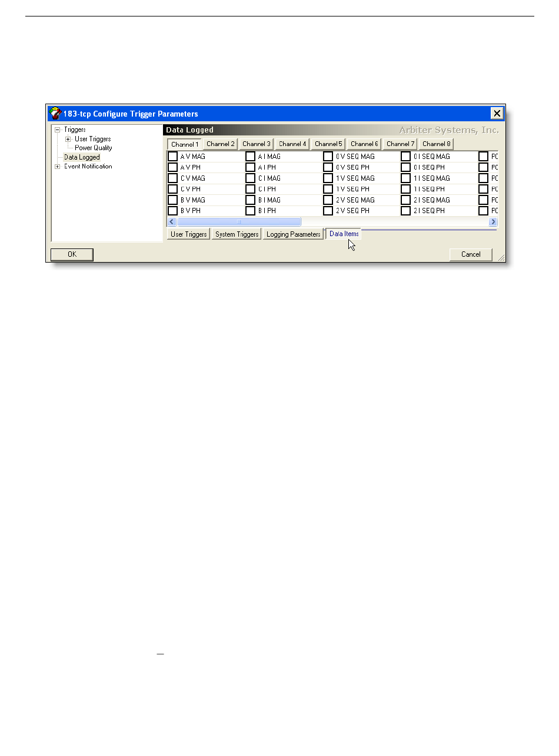Expand the Event Notification tree node
The width and height of the screenshot is (559, 756).
(x=58, y=167)
